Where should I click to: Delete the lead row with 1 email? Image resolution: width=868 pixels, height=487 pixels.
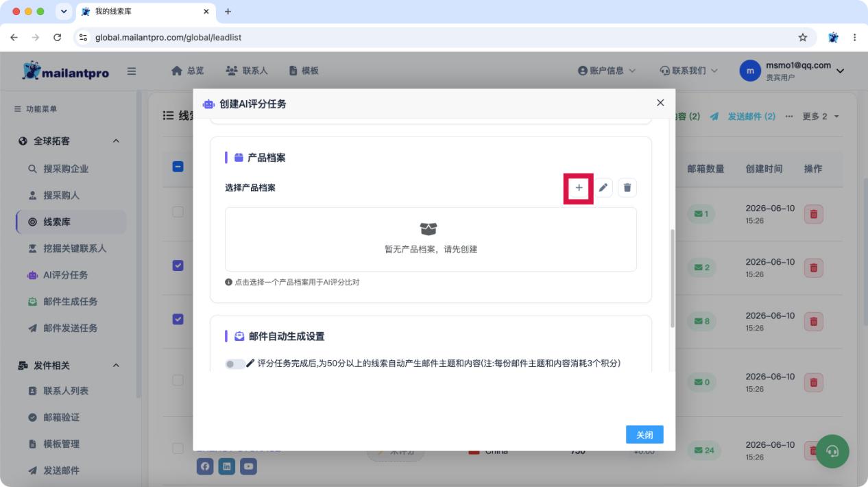[814, 214]
